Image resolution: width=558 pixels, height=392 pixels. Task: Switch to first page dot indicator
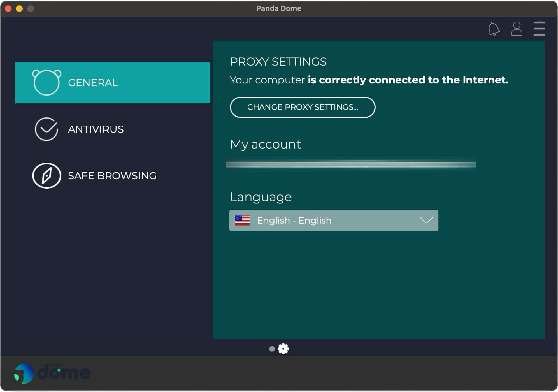pyautogui.click(x=272, y=349)
